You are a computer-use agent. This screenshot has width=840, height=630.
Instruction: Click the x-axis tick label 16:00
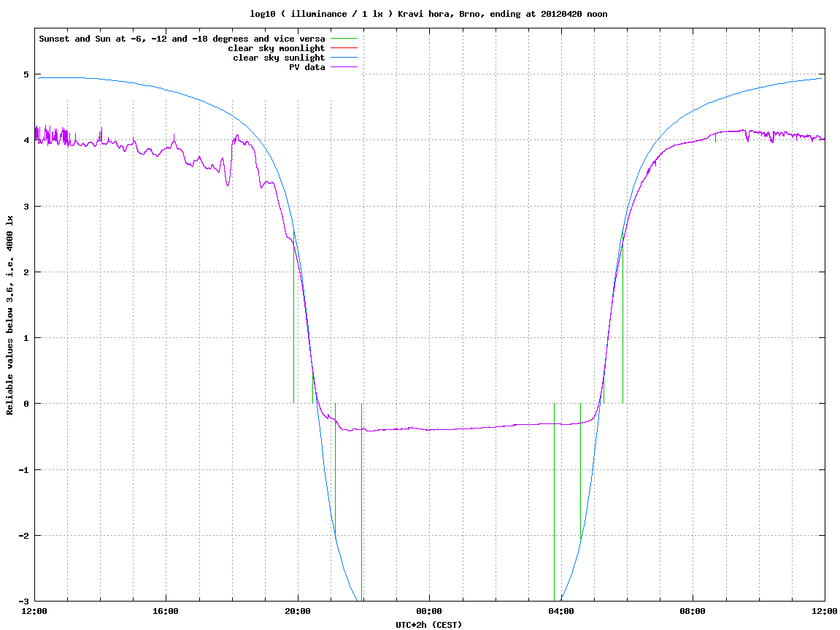pyautogui.click(x=166, y=611)
